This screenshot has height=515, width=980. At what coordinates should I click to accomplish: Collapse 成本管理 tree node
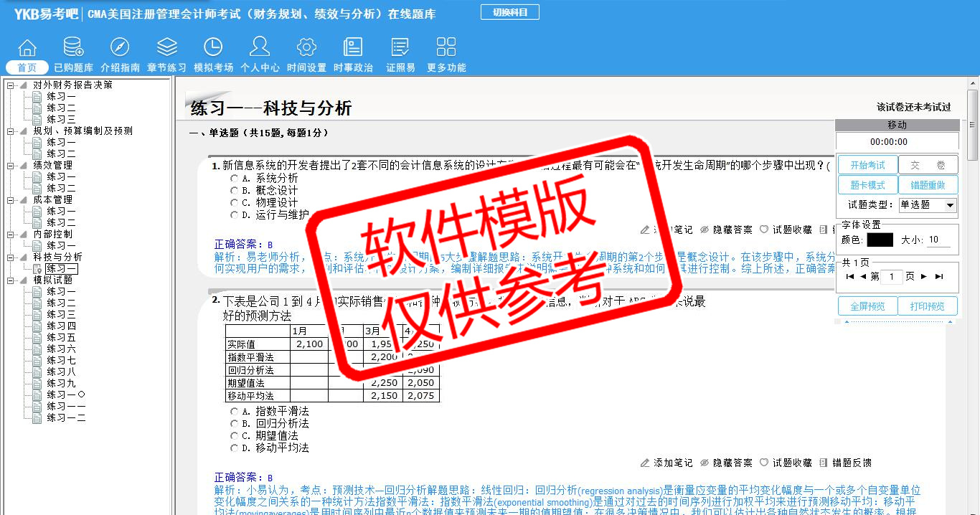point(10,199)
